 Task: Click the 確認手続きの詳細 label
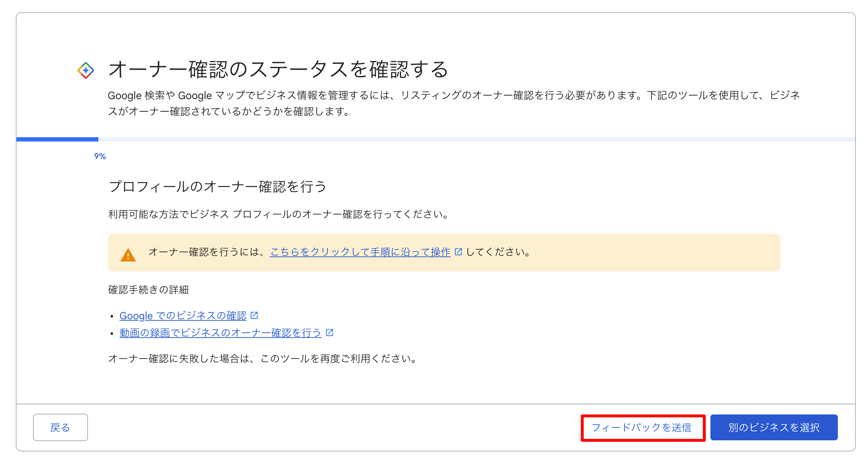tap(149, 290)
